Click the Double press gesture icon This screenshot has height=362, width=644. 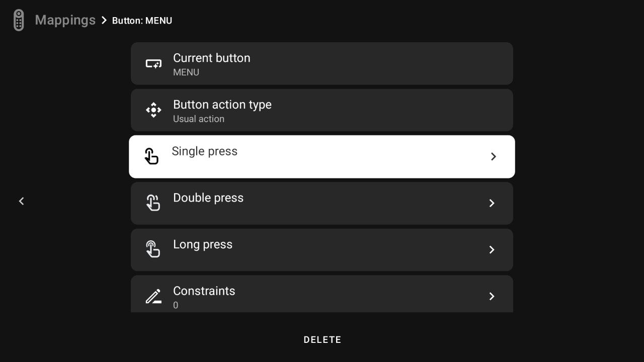pyautogui.click(x=152, y=203)
